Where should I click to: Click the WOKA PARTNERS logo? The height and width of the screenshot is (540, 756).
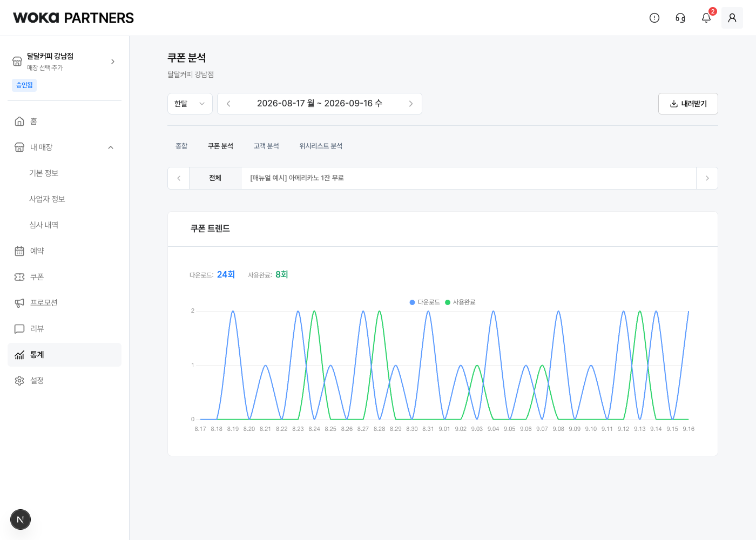(x=73, y=18)
